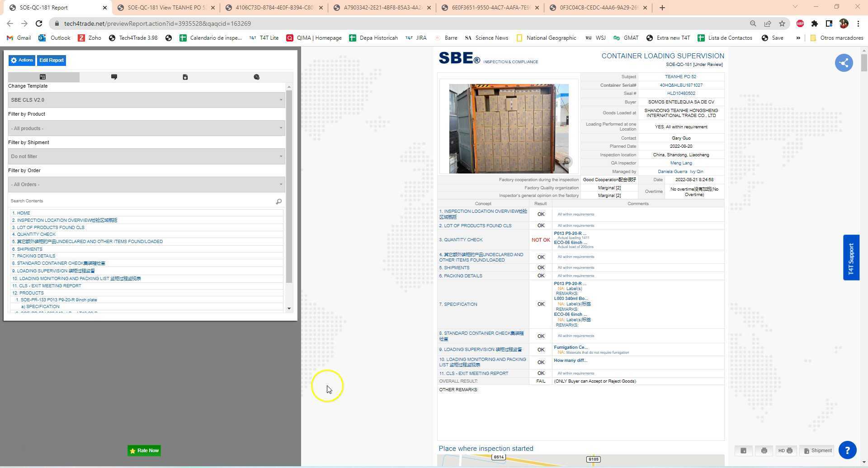Open the blue help question mark button

(847, 450)
